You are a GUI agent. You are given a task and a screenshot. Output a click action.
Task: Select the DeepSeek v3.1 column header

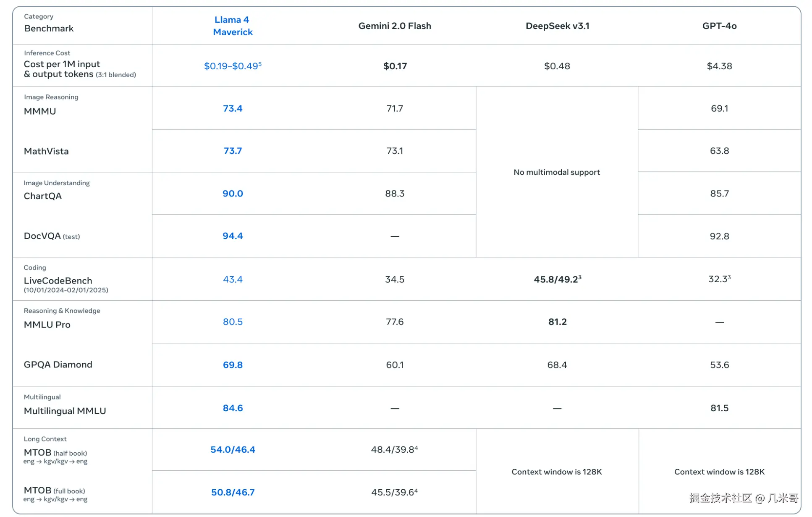pos(557,26)
